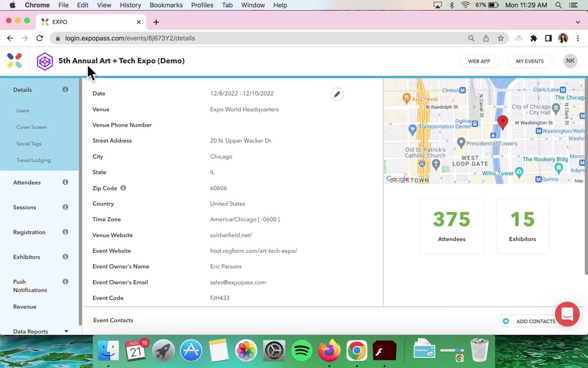Toggle the Chrome side panel icon
This screenshot has height=368, width=588.
point(548,38)
